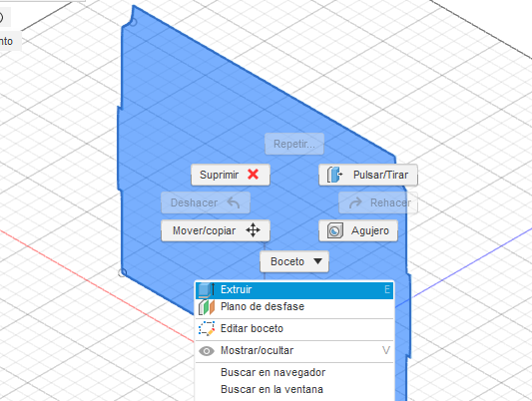The image size is (532, 401).
Task: Choose Plano de desfase menu entry
Action: point(294,307)
